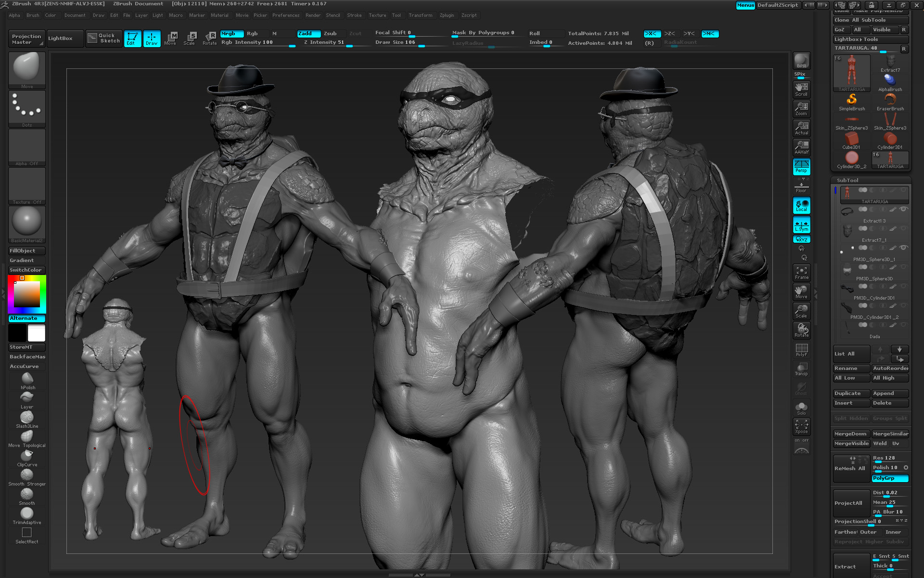Click the Rotate icon in top shelf

coord(210,39)
